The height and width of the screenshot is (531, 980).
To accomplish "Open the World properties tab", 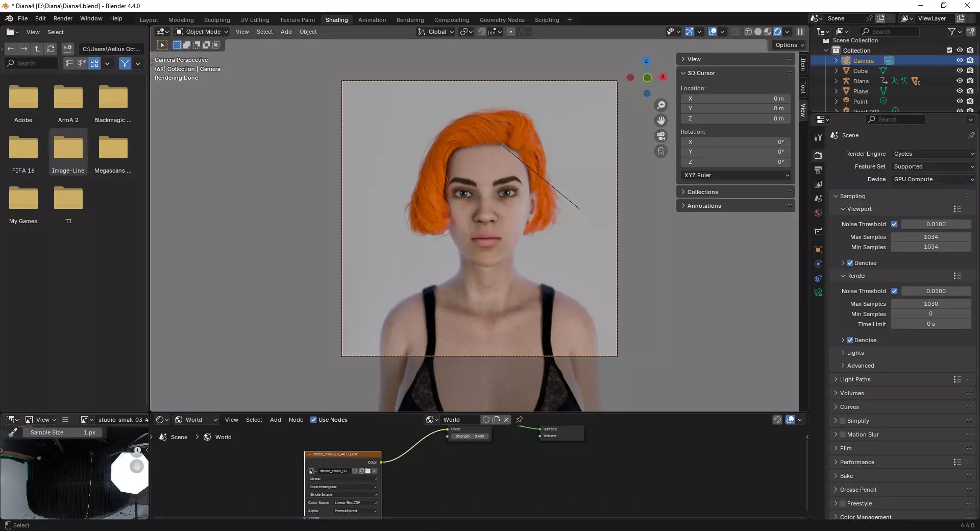I will click(x=818, y=213).
